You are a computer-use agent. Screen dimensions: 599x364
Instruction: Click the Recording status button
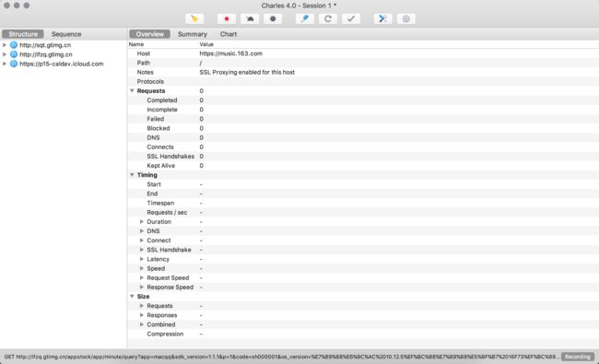click(x=578, y=357)
